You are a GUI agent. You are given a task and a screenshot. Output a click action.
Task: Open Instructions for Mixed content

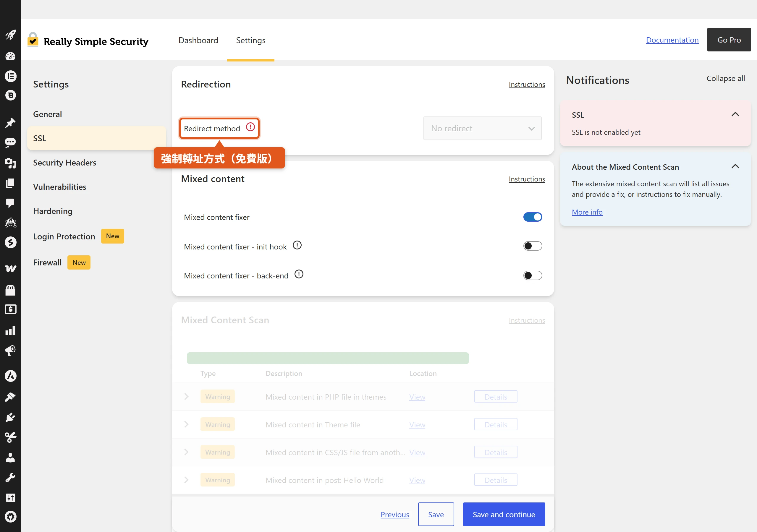[x=527, y=179]
